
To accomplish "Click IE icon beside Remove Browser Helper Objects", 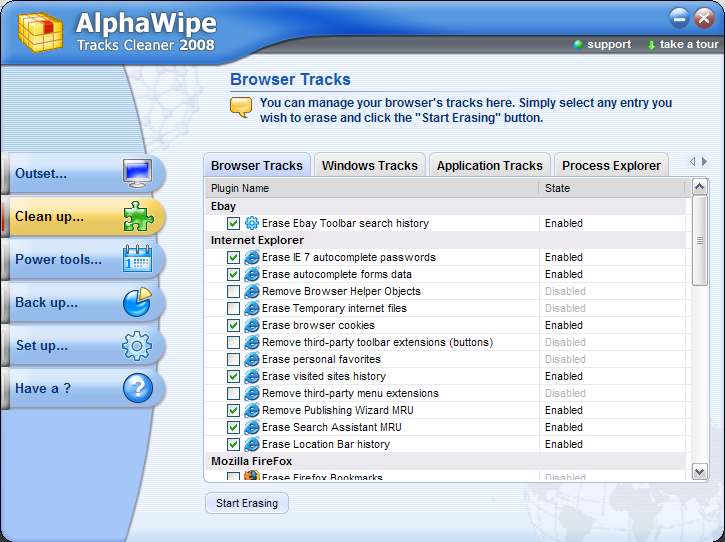I will point(252,291).
